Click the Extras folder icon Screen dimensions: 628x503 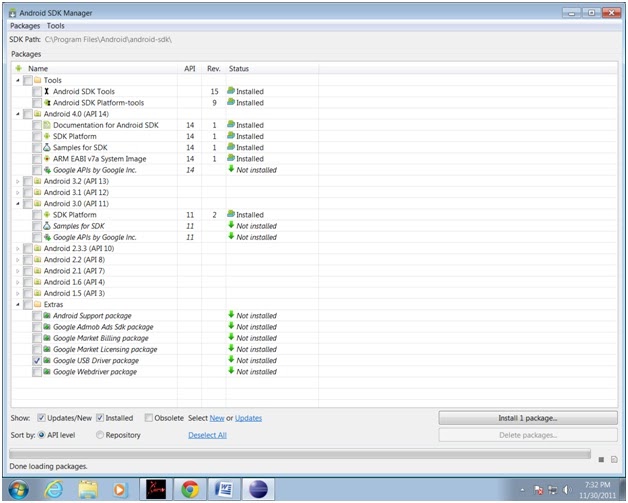pos(38,305)
